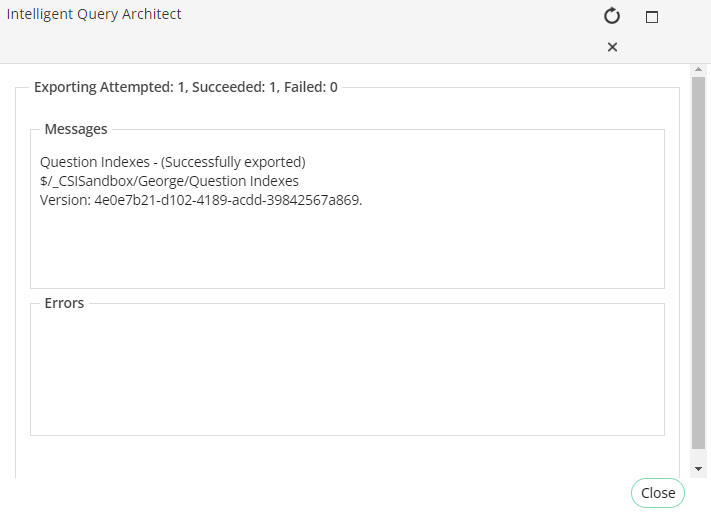Maximize the Intelligent Query Architect dialog

point(652,17)
